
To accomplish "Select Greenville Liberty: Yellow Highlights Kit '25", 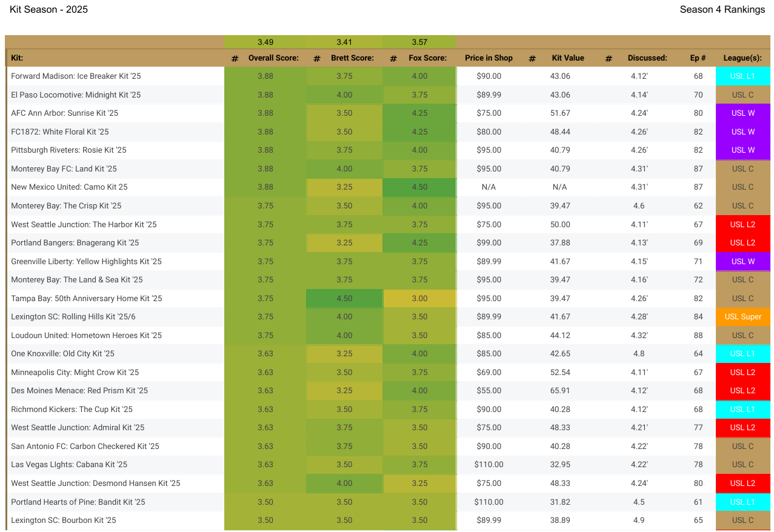I will [87, 262].
